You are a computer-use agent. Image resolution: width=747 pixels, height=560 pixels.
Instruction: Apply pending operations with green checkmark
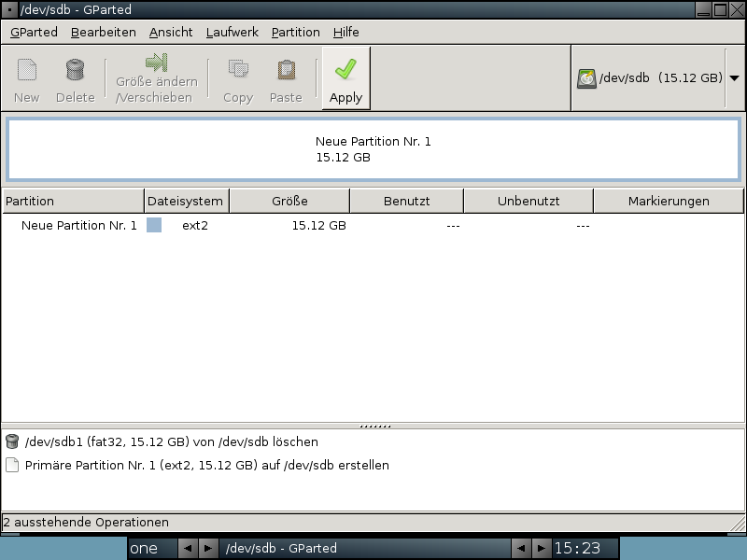click(x=345, y=70)
